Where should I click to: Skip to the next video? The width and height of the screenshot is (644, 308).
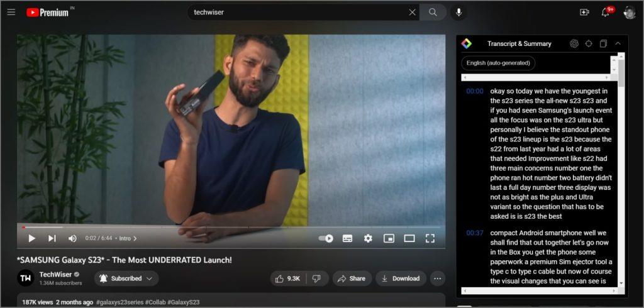click(52, 238)
